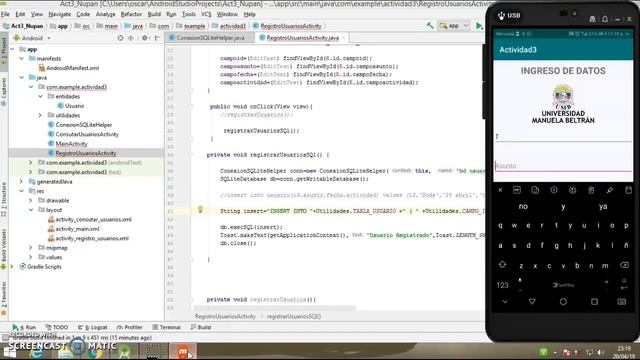Collapse the entidades package
The width and height of the screenshot is (640, 360).
pos(40,96)
